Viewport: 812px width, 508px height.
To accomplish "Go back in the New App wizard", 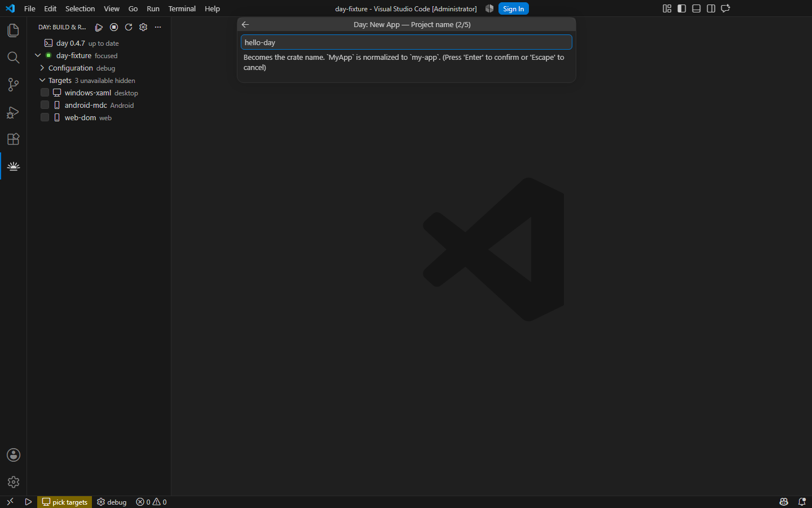I will 245,24.
